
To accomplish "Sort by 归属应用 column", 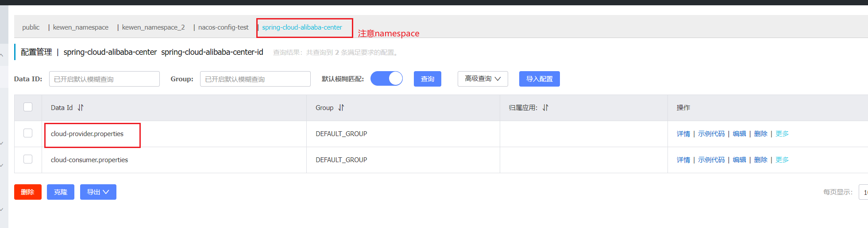I will pyautogui.click(x=545, y=107).
